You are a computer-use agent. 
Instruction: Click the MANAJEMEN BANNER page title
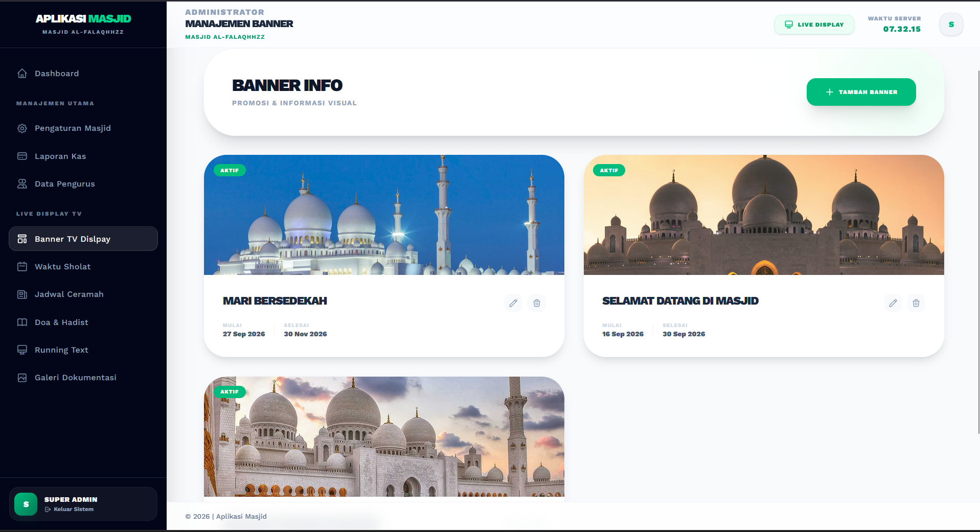click(x=239, y=24)
